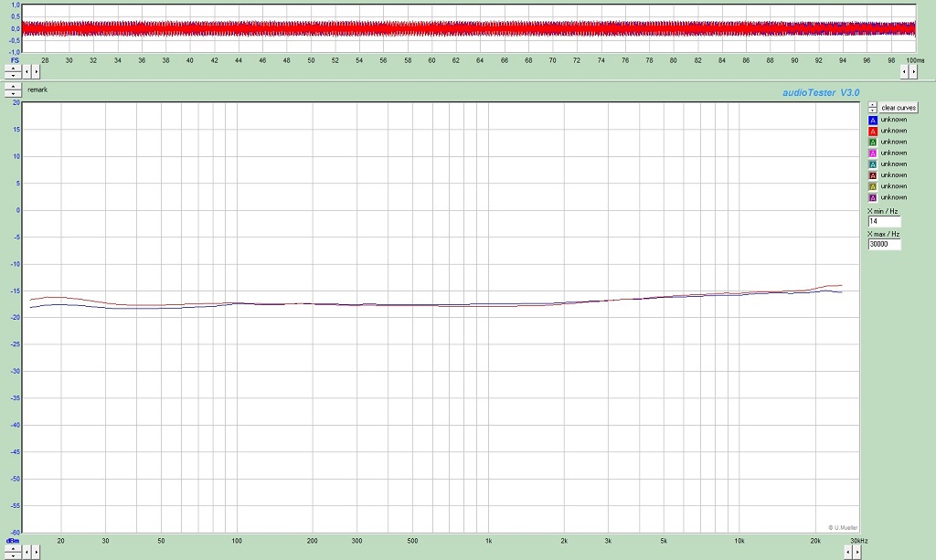Screen dimensions: 936x560
Task: Select the purple curve icon at bottom
Action: [873, 197]
